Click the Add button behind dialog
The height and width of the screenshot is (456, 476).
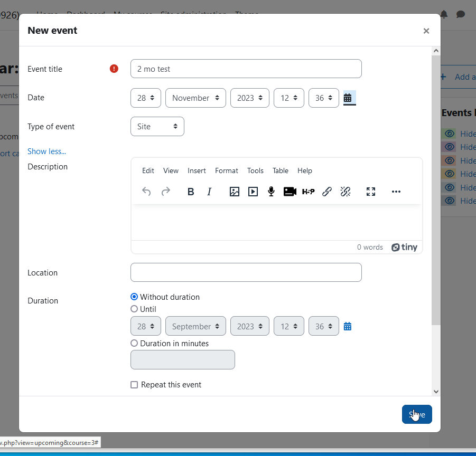tap(458, 77)
